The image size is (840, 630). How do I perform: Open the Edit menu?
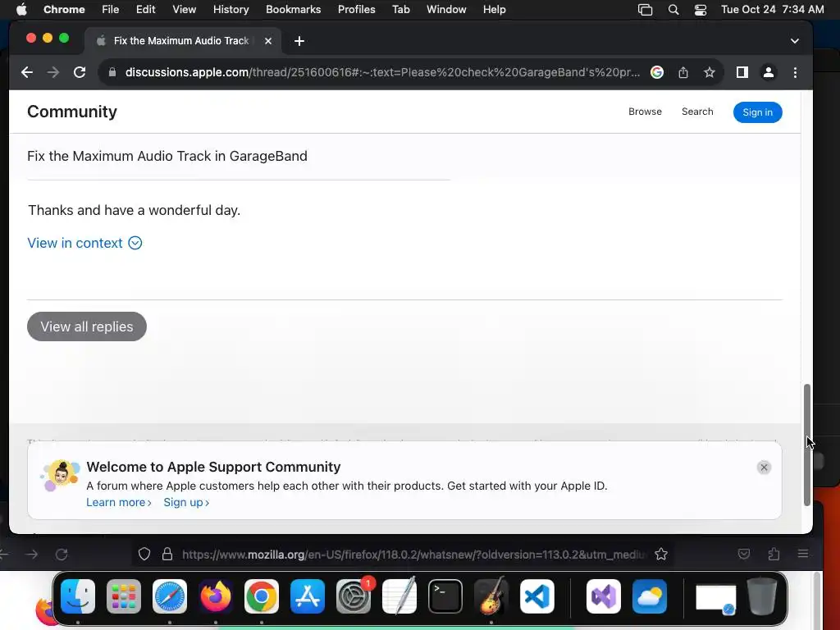145,10
